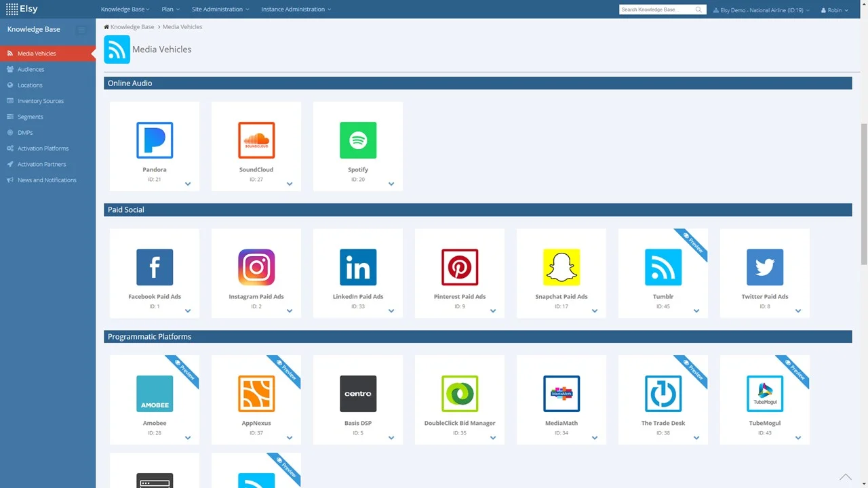
Task: Click the Twitter Paid Ads bird logo
Action: [x=765, y=267]
